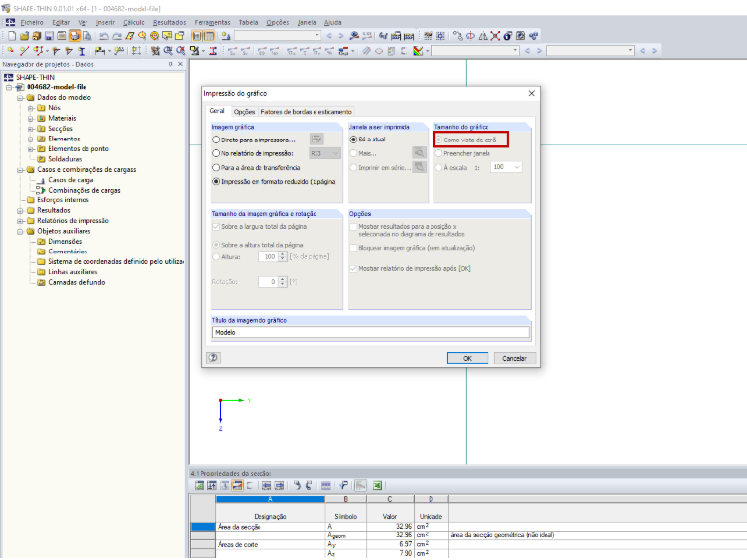
Task: Click the Cancelar button
Action: pos(514,358)
